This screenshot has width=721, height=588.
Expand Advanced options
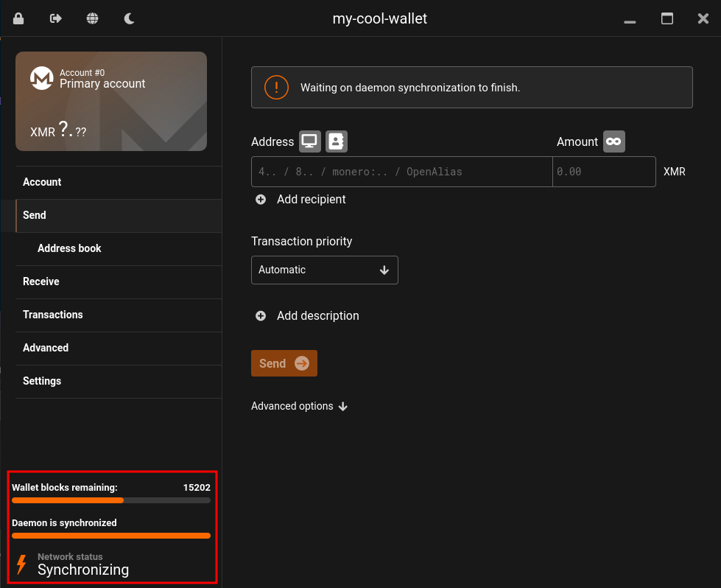tap(299, 406)
